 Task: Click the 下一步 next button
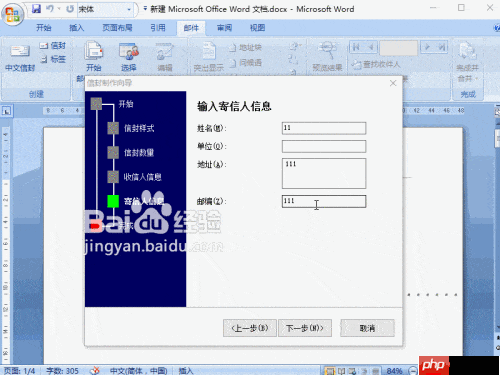point(305,328)
